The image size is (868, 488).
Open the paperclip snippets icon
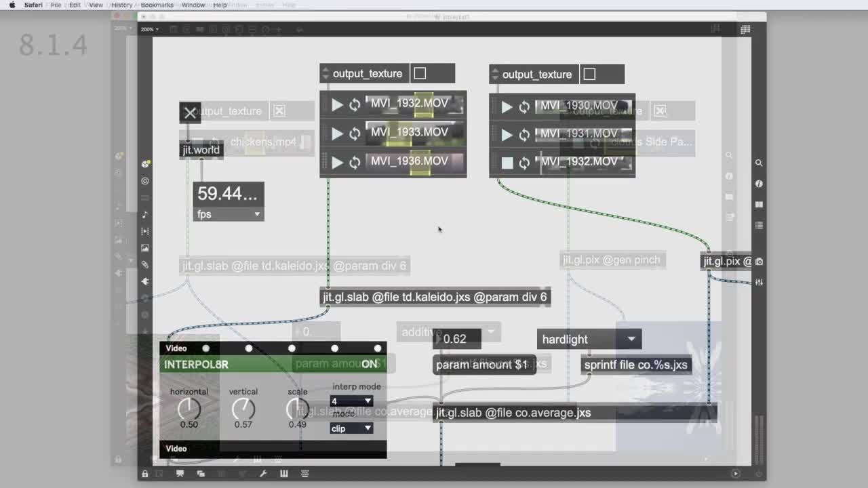pyautogui.click(x=145, y=264)
